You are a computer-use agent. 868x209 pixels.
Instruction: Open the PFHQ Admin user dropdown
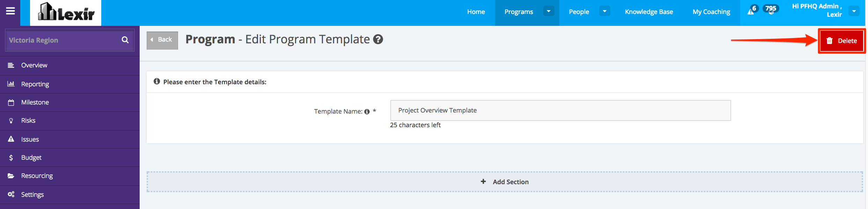pos(854,11)
